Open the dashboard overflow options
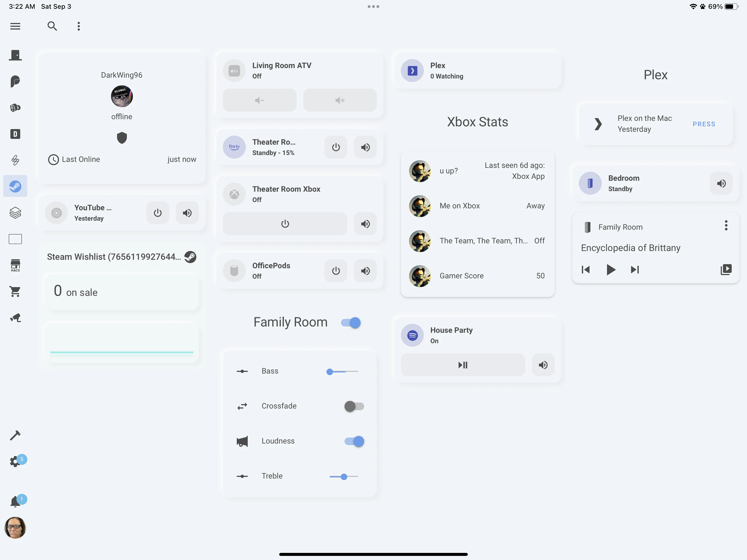747x560 pixels. (x=79, y=26)
